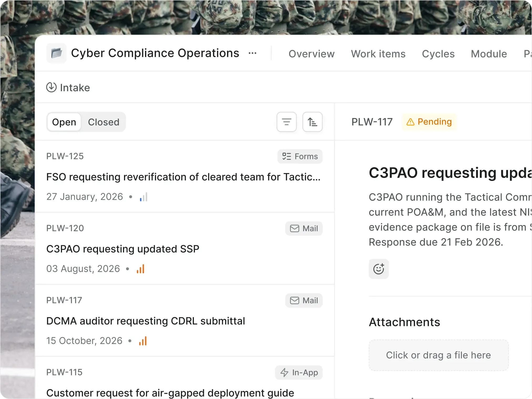Click the description text in detail pane

pos(450,219)
